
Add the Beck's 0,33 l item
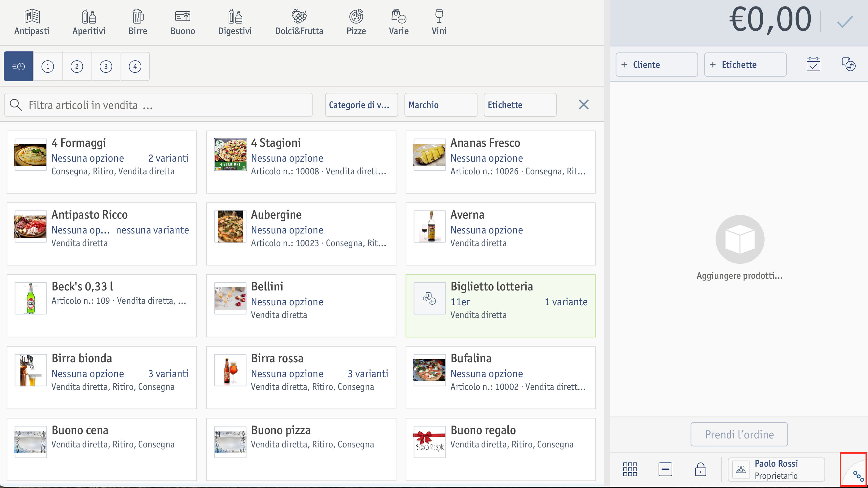tap(102, 305)
